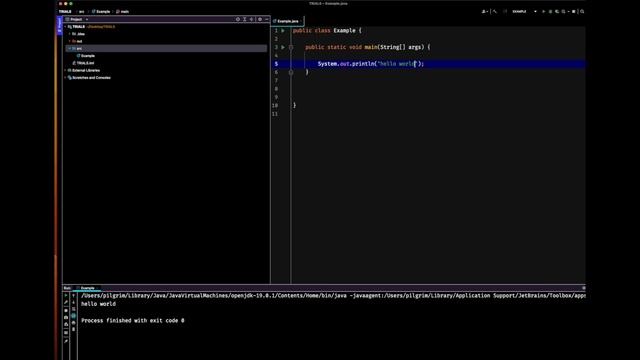This screenshot has height=360, width=640.
Task: Click src breadcrumb in navigation bar
Action: pyautogui.click(x=81, y=11)
